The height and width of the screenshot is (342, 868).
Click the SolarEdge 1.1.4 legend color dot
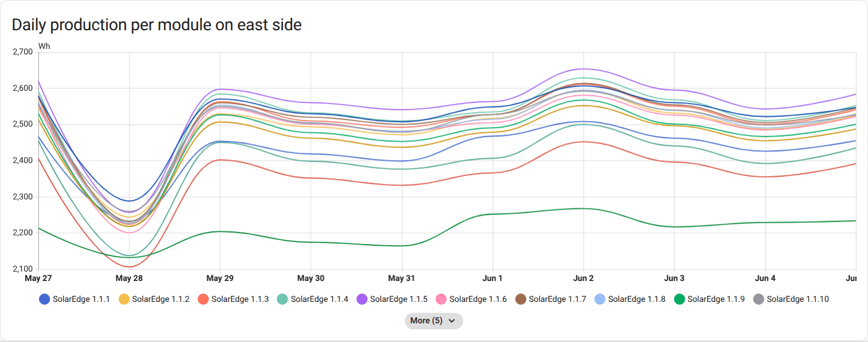pos(282,299)
